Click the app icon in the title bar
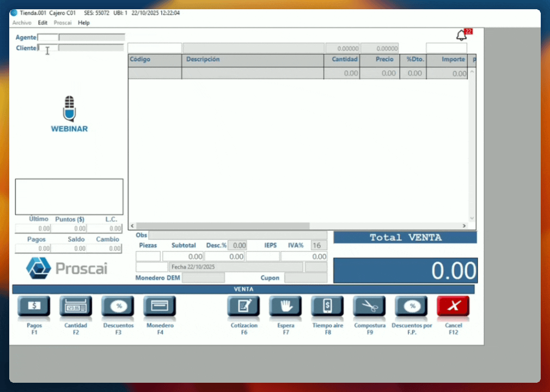550x392 pixels. point(14,13)
